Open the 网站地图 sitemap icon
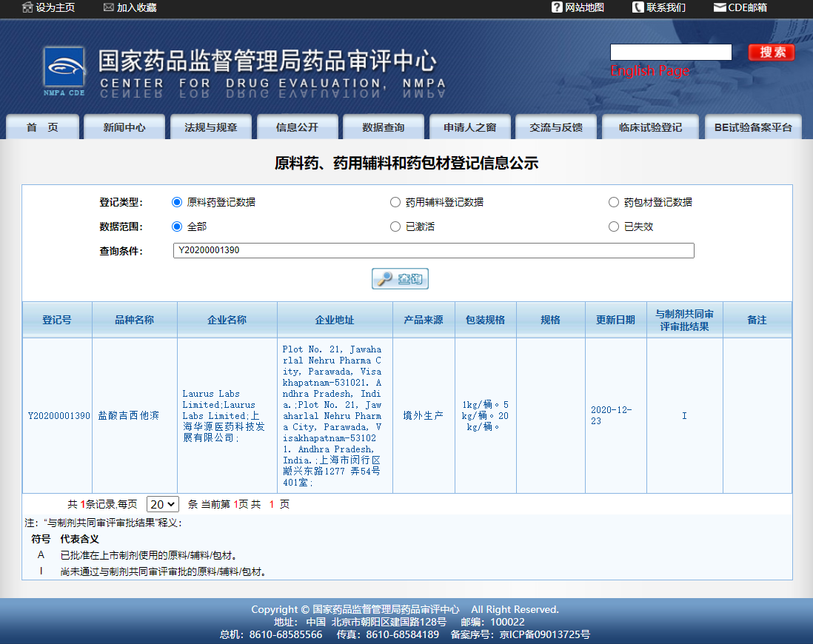Viewport: 813px width, 644px height. (556, 8)
